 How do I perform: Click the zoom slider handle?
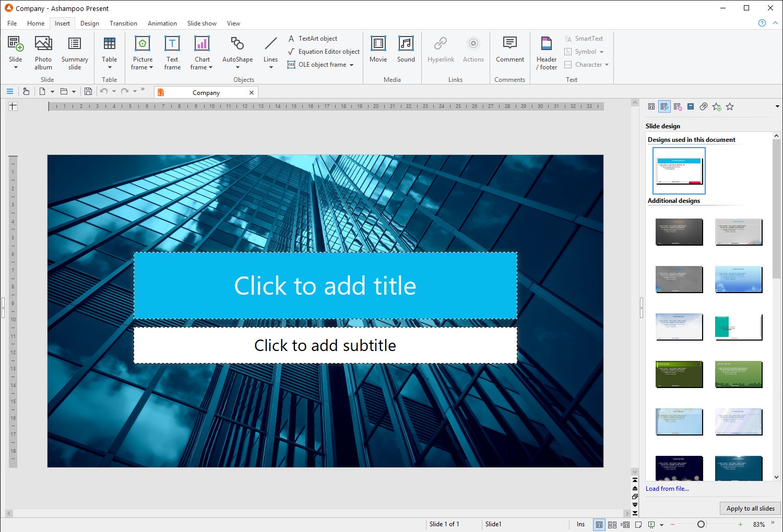point(701,524)
